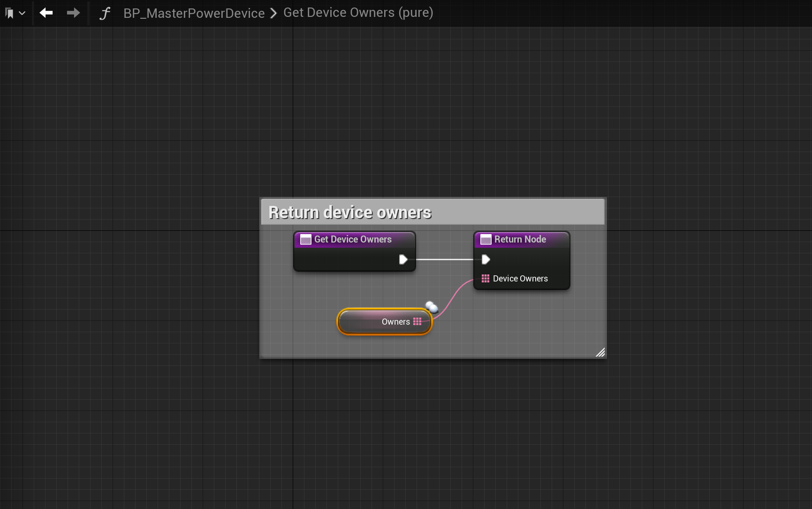Image resolution: width=812 pixels, height=509 pixels.
Task: Open the bookmarks dropdown arrow
Action: click(x=22, y=13)
